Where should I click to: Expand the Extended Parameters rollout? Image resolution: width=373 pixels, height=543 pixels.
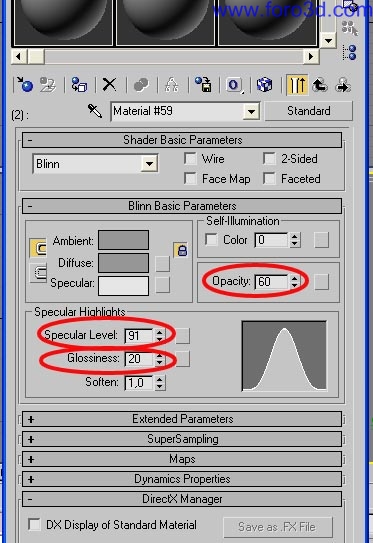coord(182,419)
